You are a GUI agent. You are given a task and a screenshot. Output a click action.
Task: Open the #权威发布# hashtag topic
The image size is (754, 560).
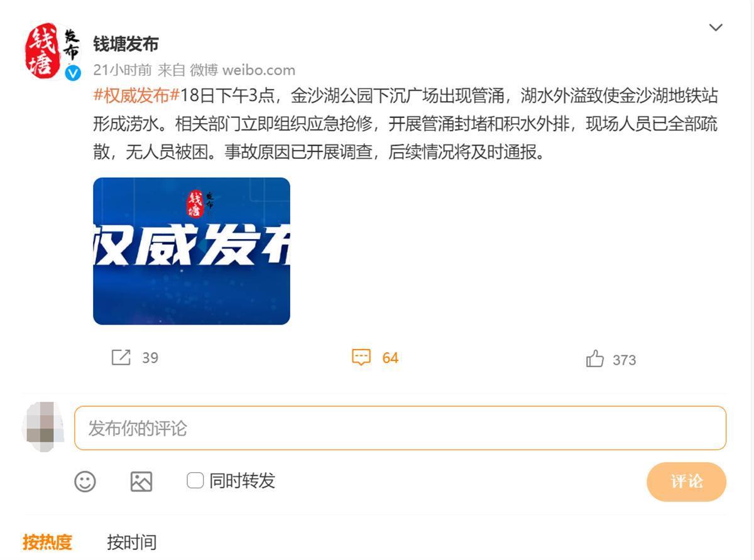tap(136, 96)
